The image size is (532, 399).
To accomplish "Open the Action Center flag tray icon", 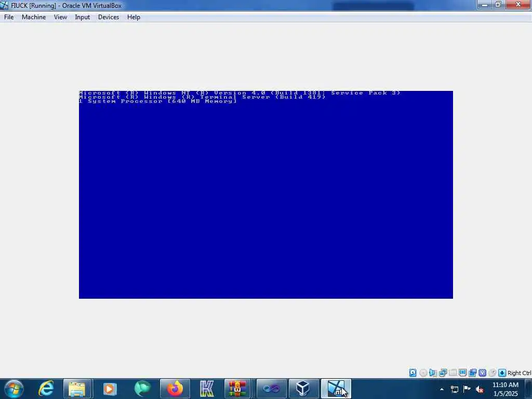I will [467, 389].
